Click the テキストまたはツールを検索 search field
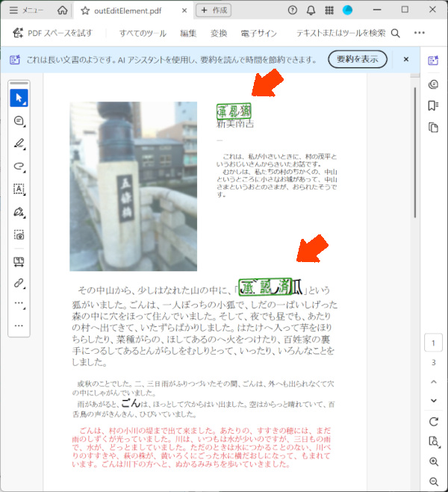448x492 pixels. click(x=348, y=33)
